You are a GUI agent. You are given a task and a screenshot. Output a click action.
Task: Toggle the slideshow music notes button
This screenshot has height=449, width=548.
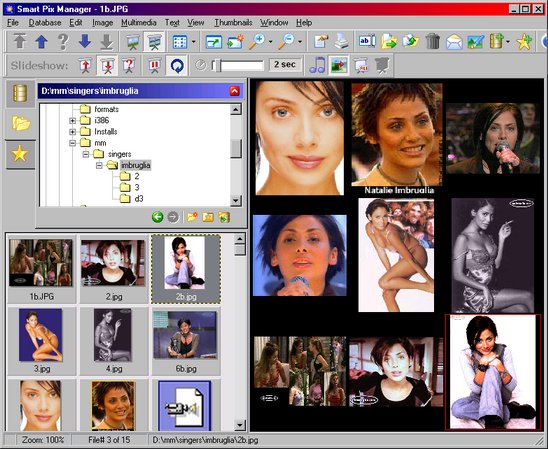click(x=317, y=65)
